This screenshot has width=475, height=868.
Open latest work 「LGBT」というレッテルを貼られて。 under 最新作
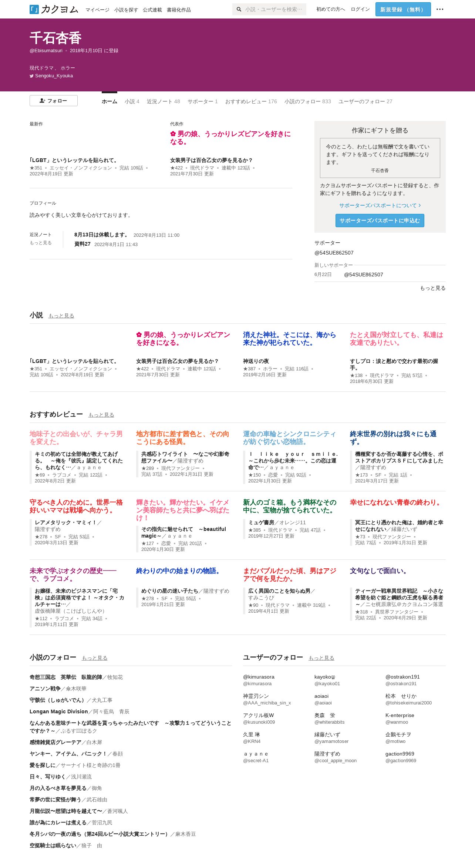[74, 160]
